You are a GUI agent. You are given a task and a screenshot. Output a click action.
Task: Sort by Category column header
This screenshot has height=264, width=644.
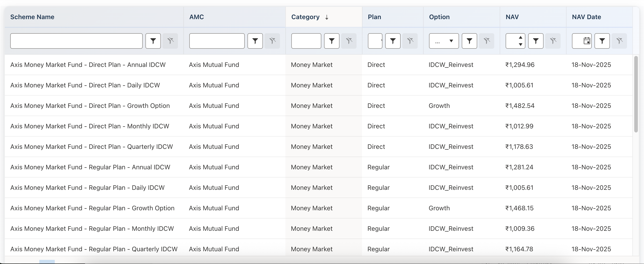(x=305, y=17)
